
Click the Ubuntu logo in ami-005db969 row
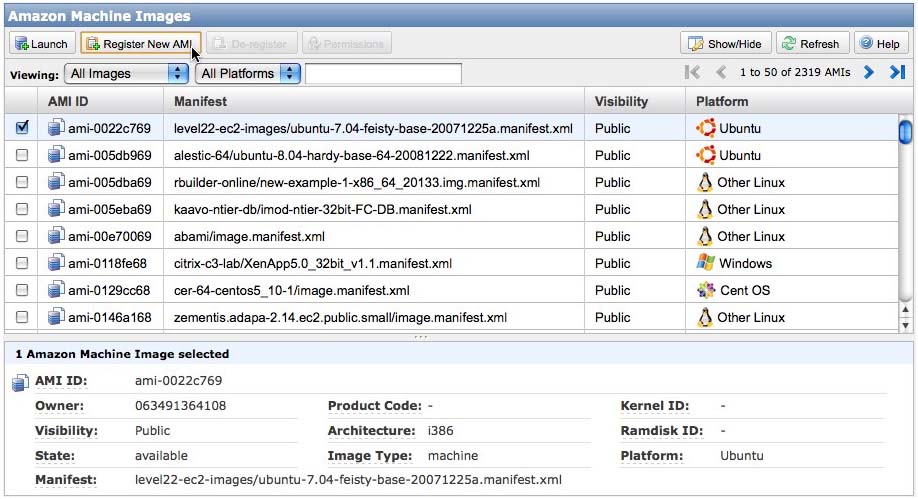tap(705, 155)
